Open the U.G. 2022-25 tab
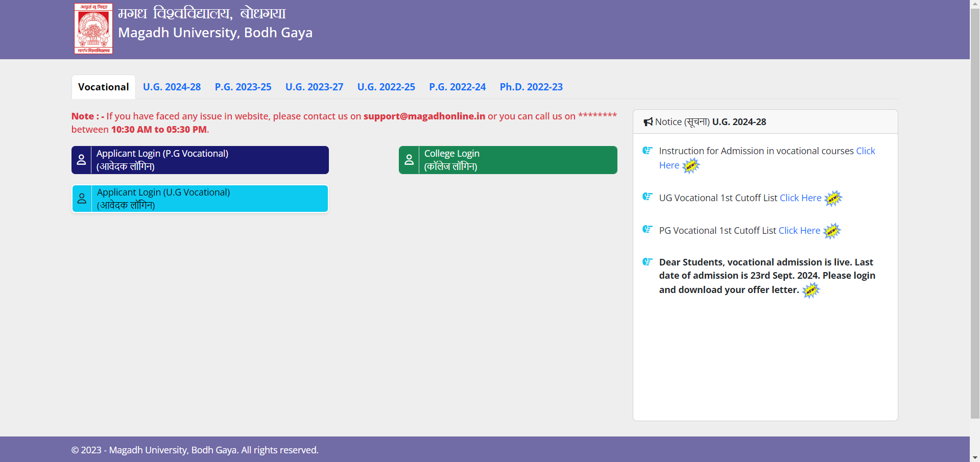 click(386, 87)
